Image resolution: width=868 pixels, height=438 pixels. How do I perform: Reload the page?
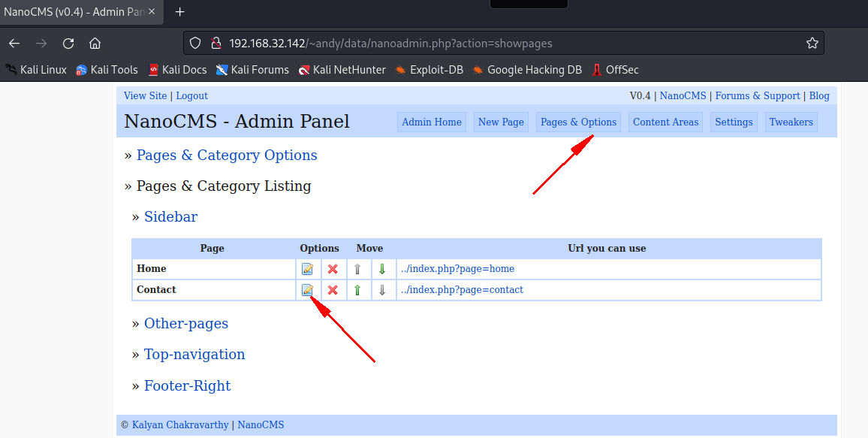[68, 43]
